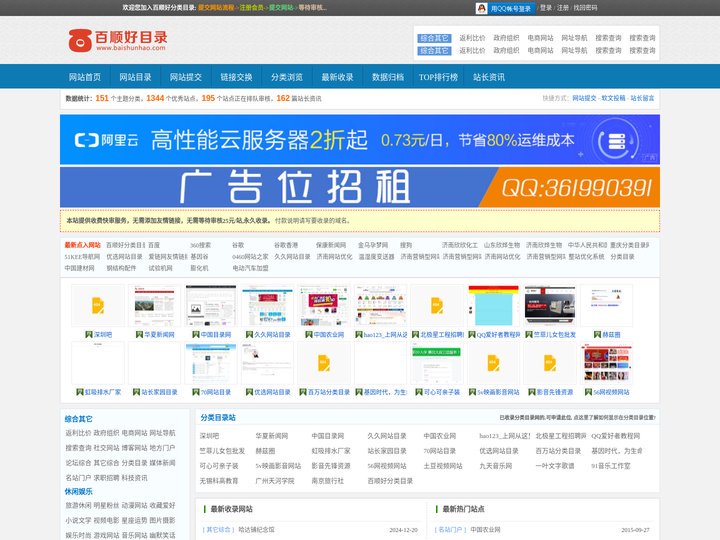Select 数据归档 in the navigation bar
The width and height of the screenshot is (720, 540).
[388, 77]
